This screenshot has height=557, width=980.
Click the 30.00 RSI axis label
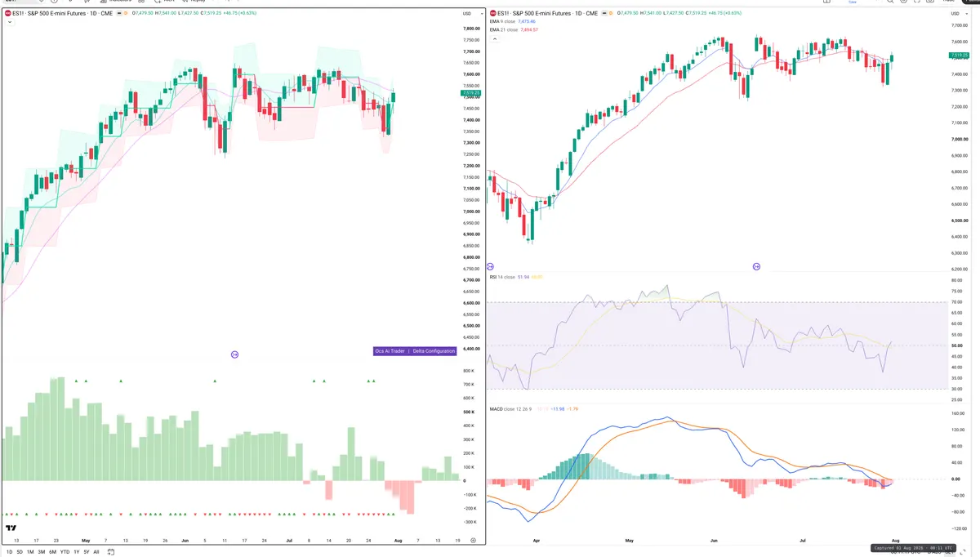(956, 389)
